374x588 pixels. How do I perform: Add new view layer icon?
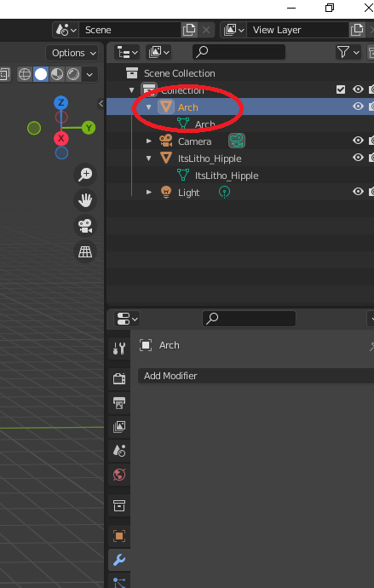pyautogui.click(x=357, y=30)
